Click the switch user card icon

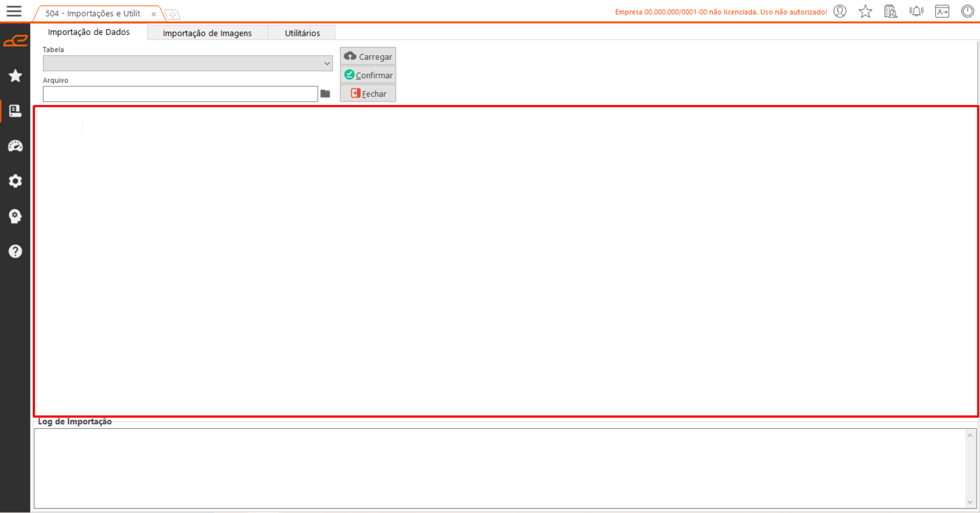[942, 11]
